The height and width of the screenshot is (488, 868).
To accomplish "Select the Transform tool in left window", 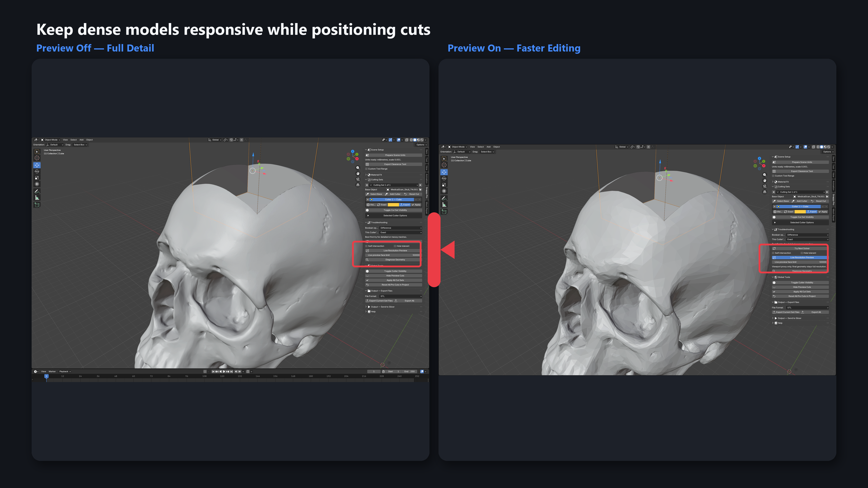I will coord(37,184).
